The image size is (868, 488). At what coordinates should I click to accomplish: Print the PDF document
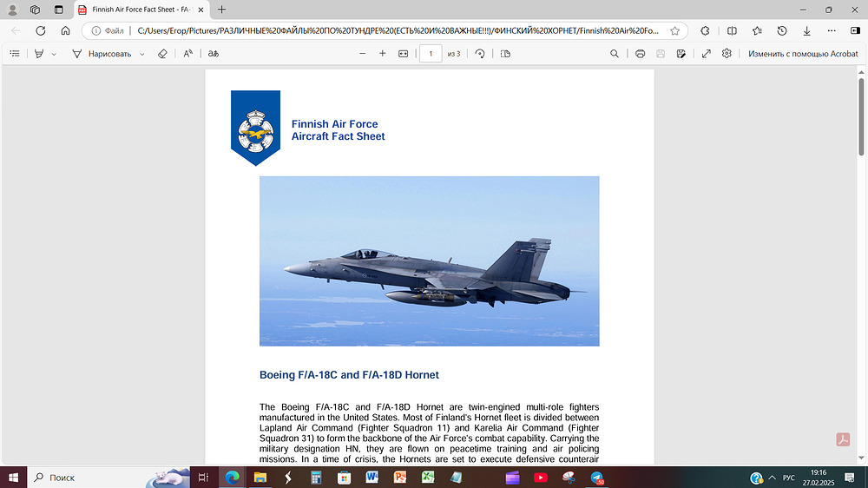[x=640, y=54]
